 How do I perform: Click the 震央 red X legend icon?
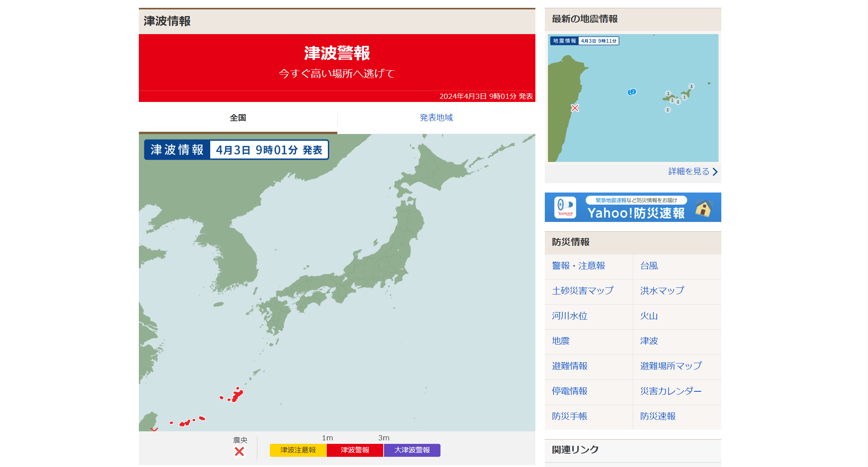[x=239, y=452]
